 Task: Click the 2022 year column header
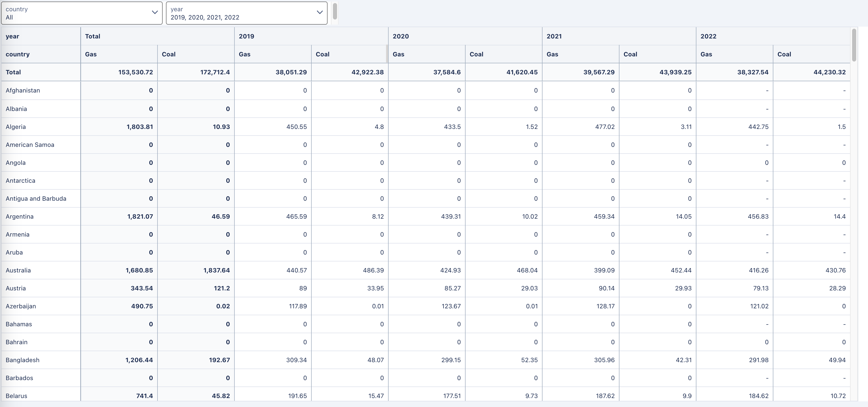click(708, 36)
